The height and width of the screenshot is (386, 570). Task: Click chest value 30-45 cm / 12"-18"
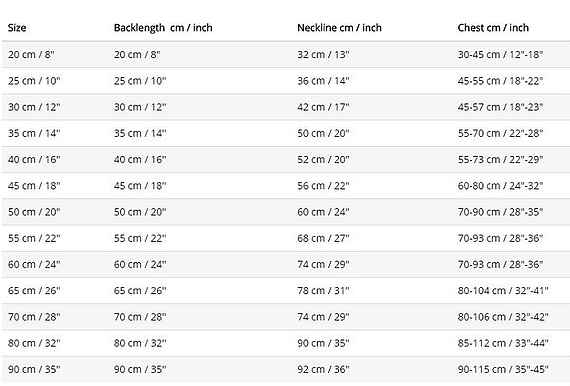500,55
